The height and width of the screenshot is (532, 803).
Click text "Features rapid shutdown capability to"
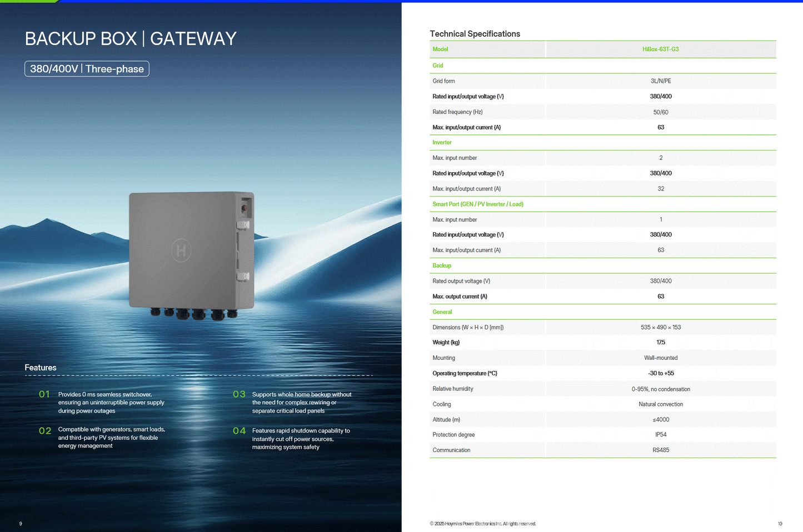301,430
